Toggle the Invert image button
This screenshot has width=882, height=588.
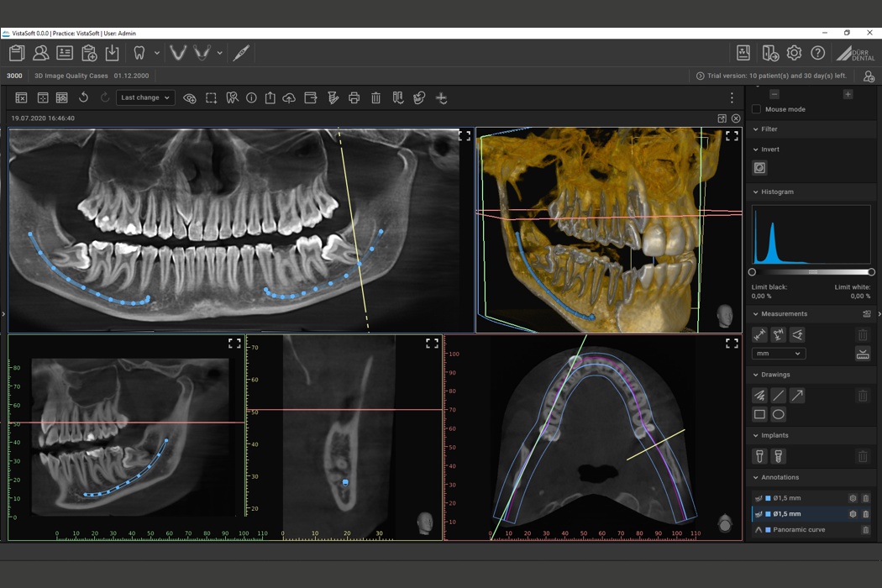759,168
